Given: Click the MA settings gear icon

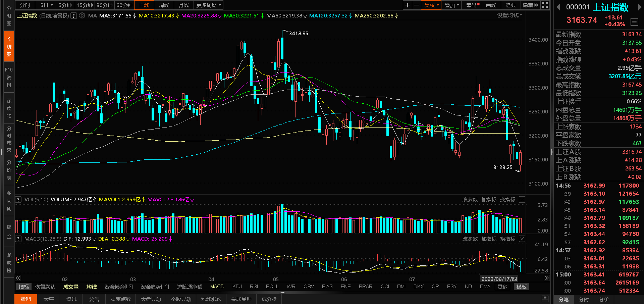Looking at the screenshot, I should pos(82,16).
